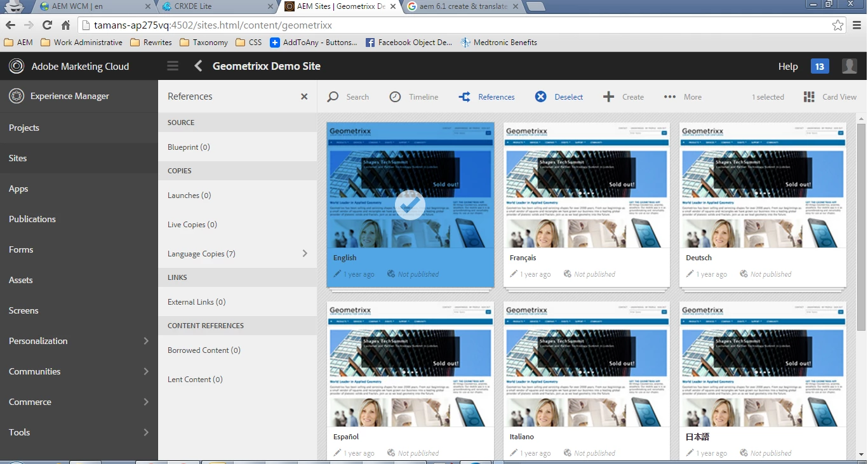Expand the Tools menu chevron

(x=146, y=432)
